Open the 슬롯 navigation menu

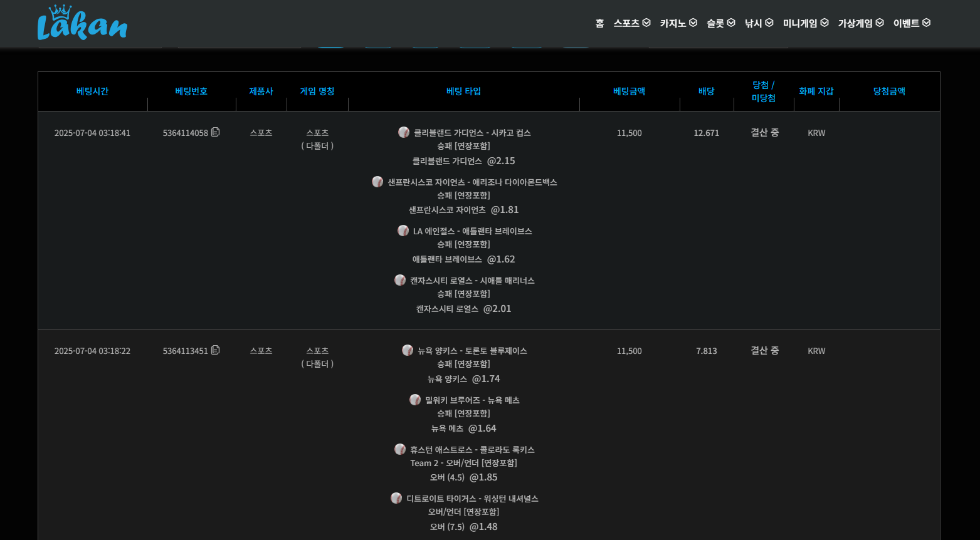(720, 23)
